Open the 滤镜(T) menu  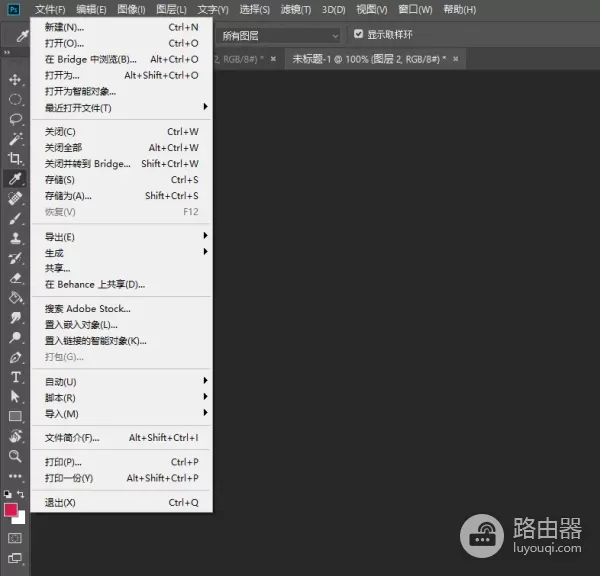296,9
